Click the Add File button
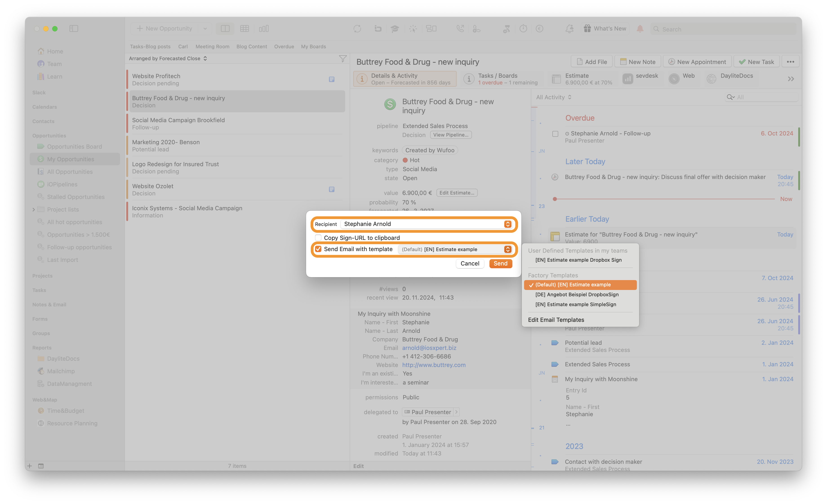This screenshot has height=504, width=827. point(592,62)
